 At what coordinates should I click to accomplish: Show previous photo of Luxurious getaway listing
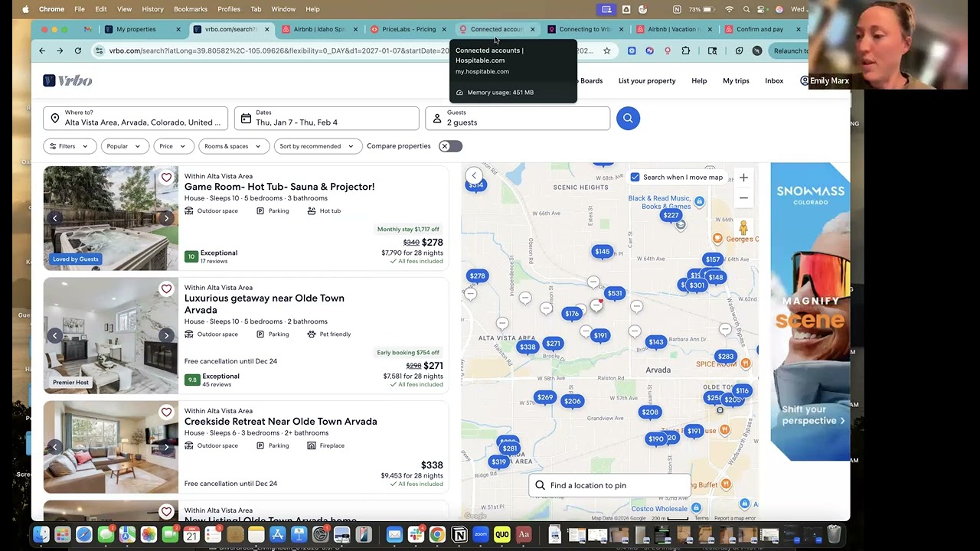(x=55, y=336)
